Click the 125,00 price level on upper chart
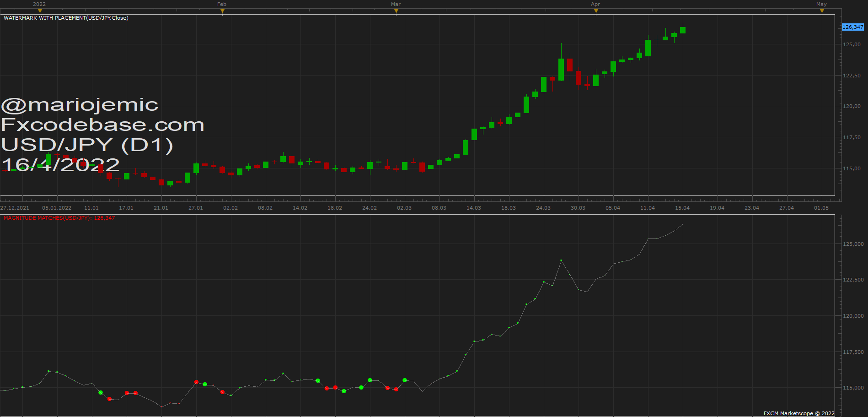This screenshot has height=417, width=868. (x=852, y=44)
